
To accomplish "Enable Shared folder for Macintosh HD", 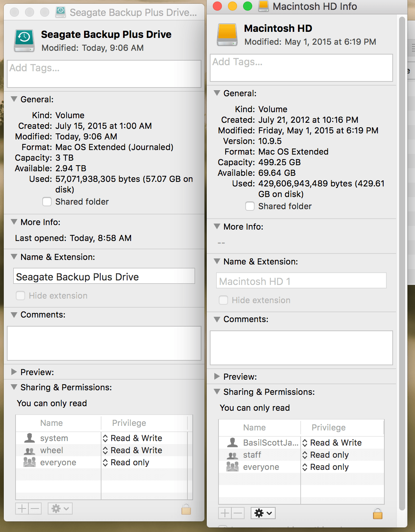I will [x=250, y=206].
